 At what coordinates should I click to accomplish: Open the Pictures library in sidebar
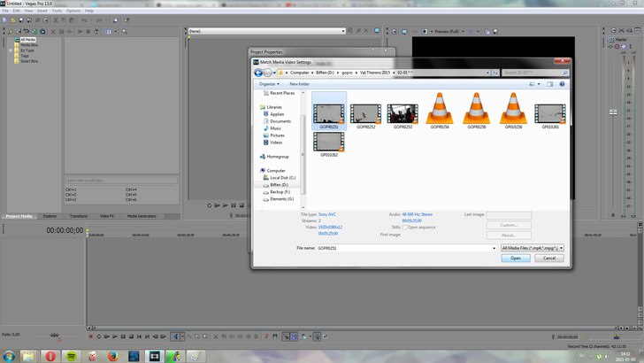pos(277,135)
